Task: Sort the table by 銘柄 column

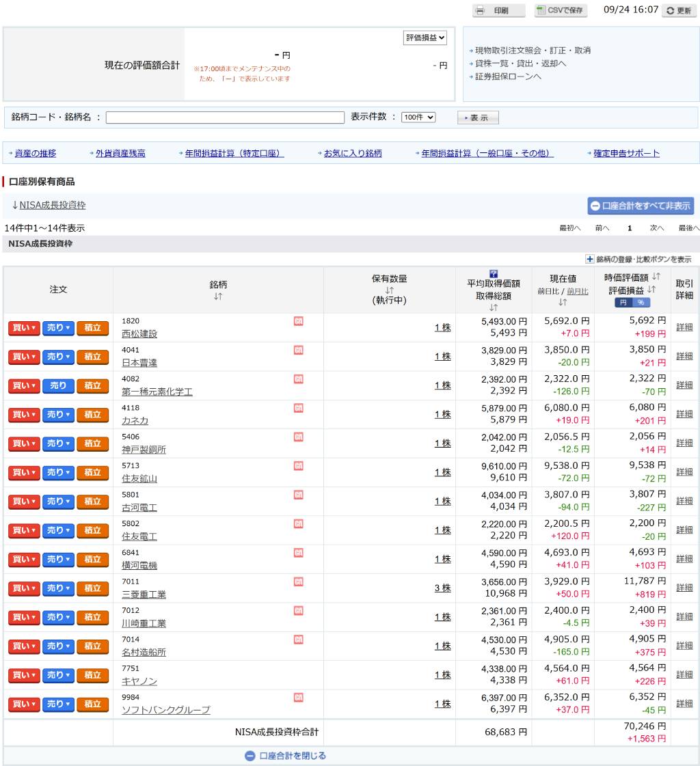Action: 218,296
